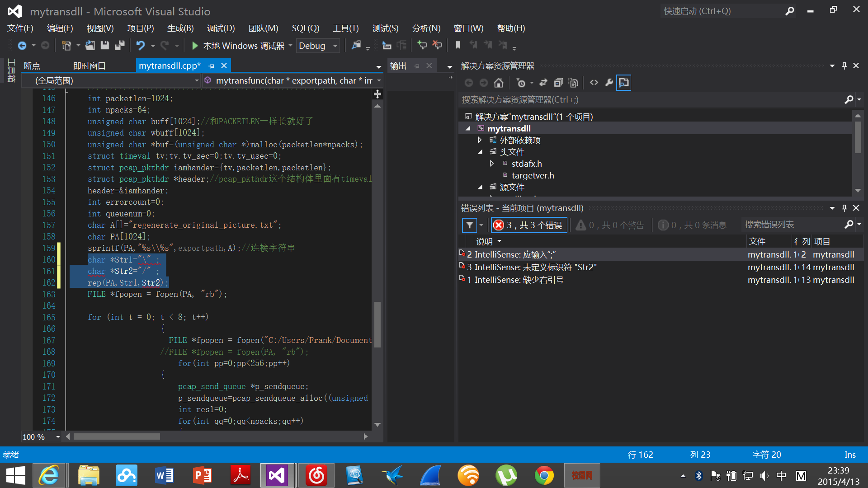Toggle the 0 warnings filter button
The width and height of the screenshot is (868, 488).
[610, 225]
